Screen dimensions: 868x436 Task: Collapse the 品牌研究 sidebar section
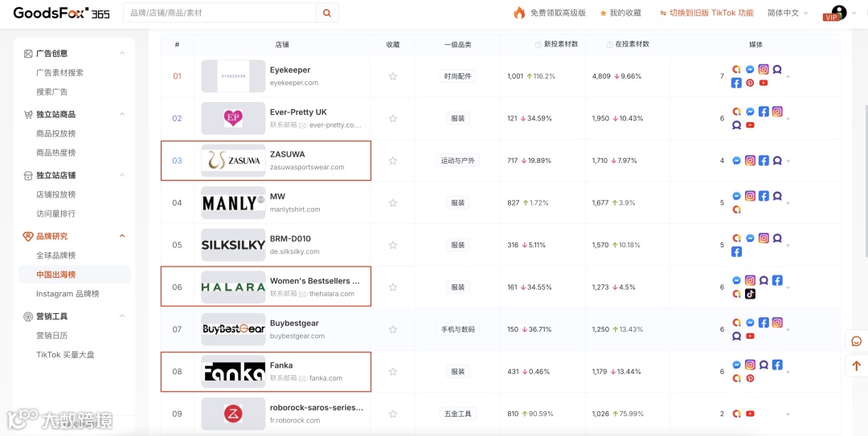pos(122,236)
